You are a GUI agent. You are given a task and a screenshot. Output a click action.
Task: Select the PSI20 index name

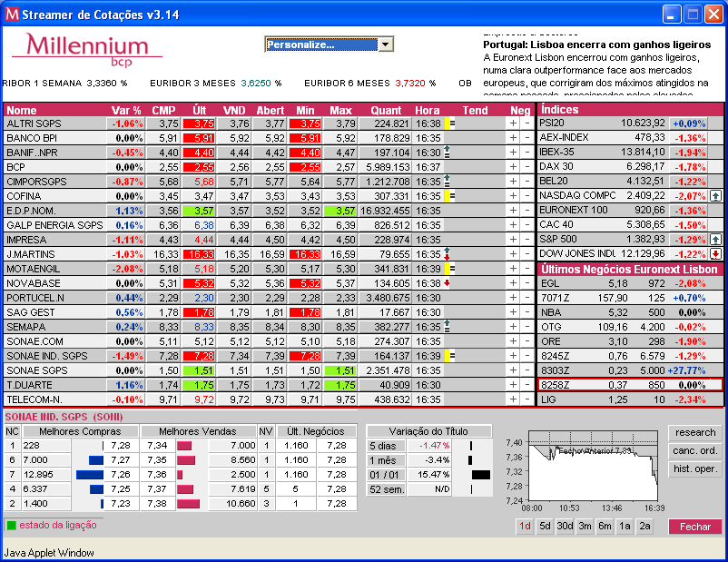coord(552,123)
